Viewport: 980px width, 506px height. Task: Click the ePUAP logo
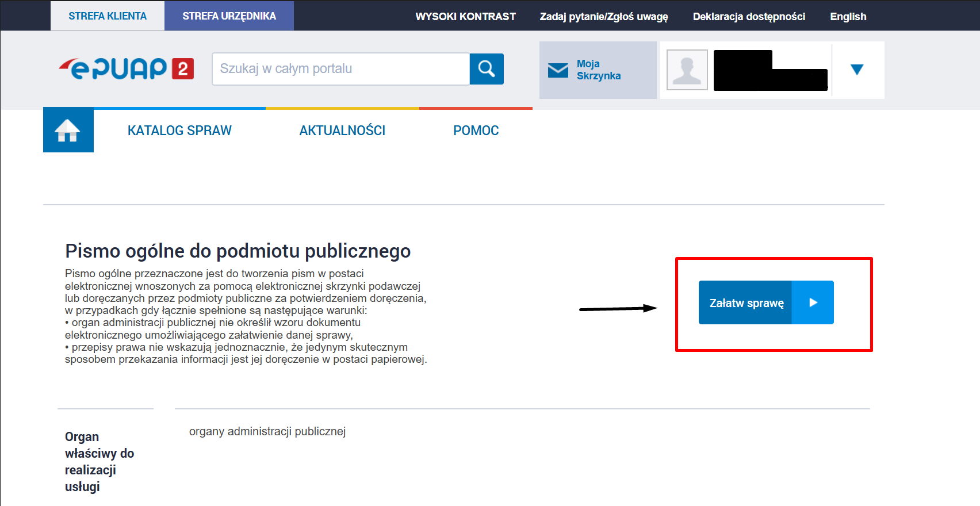[126, 69]
